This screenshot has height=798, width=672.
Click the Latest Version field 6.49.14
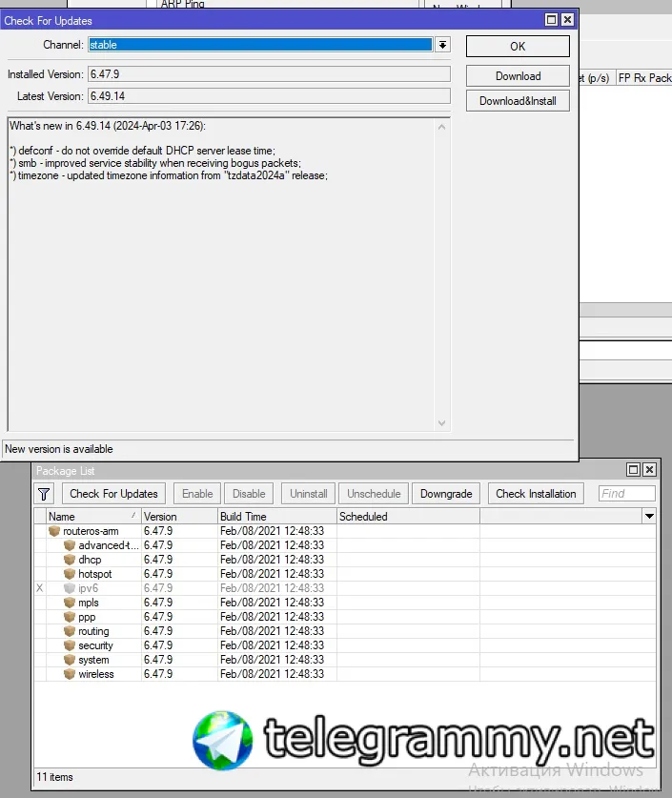point(269,96)
